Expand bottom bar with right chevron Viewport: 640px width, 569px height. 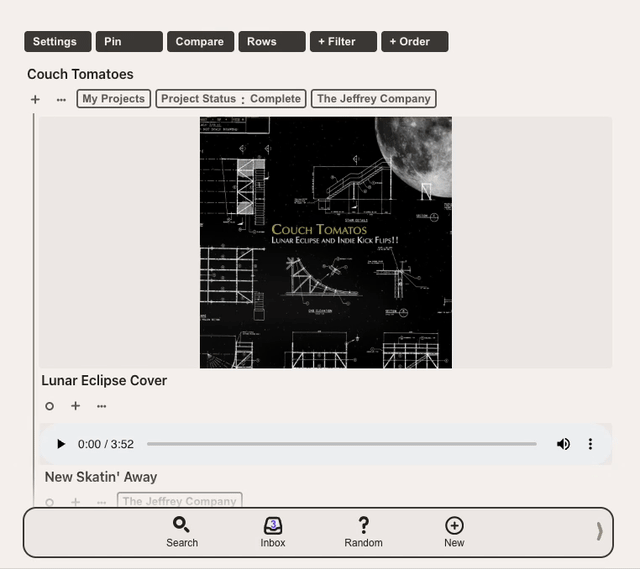click(599, 531)
